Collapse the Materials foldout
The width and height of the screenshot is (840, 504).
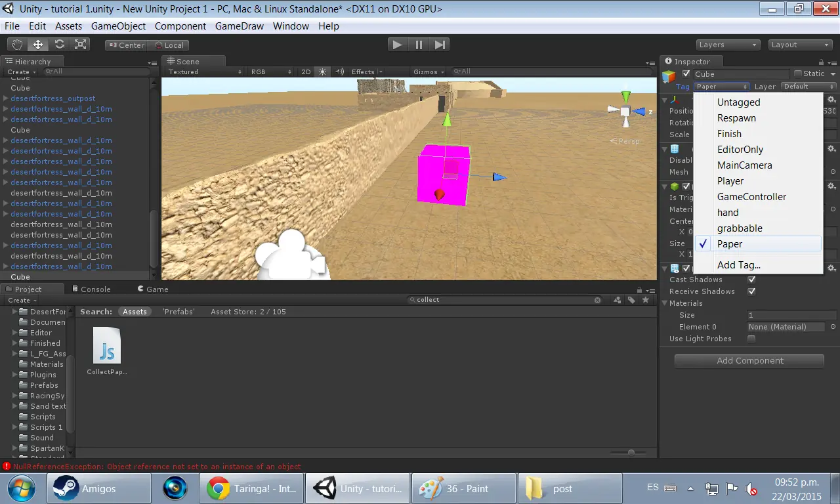tap(665, 303)
